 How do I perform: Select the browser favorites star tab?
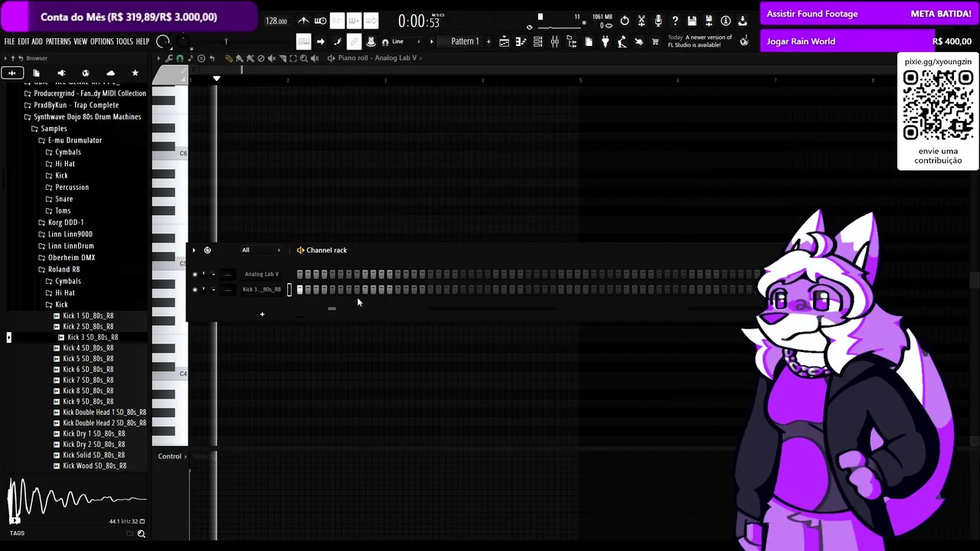pos(135,73)
